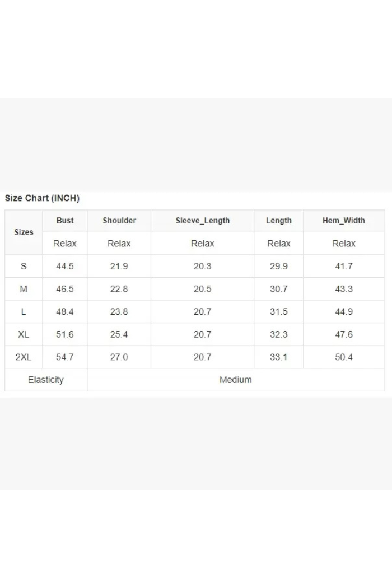Select the 47.6 hem width for XL
Image resolution: width=392 pixels, height=588 pixels.
344,334
